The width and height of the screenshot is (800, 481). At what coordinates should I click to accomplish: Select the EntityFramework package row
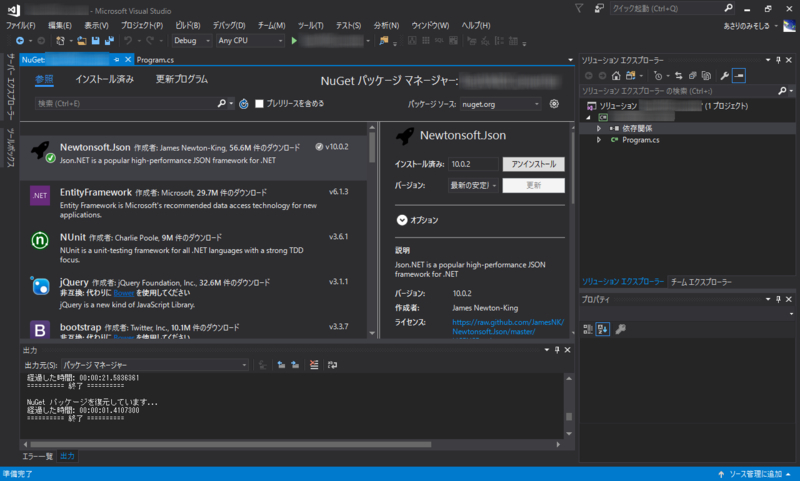pos(194,203)
